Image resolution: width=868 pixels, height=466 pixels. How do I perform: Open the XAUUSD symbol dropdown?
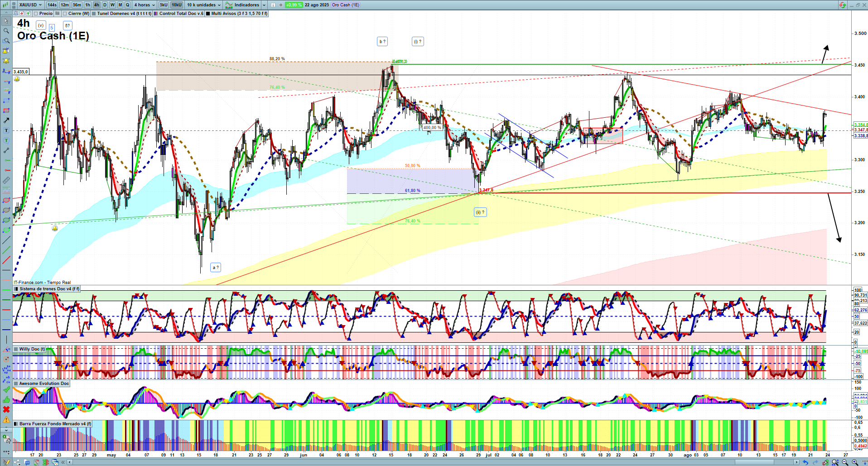[30, 5]
